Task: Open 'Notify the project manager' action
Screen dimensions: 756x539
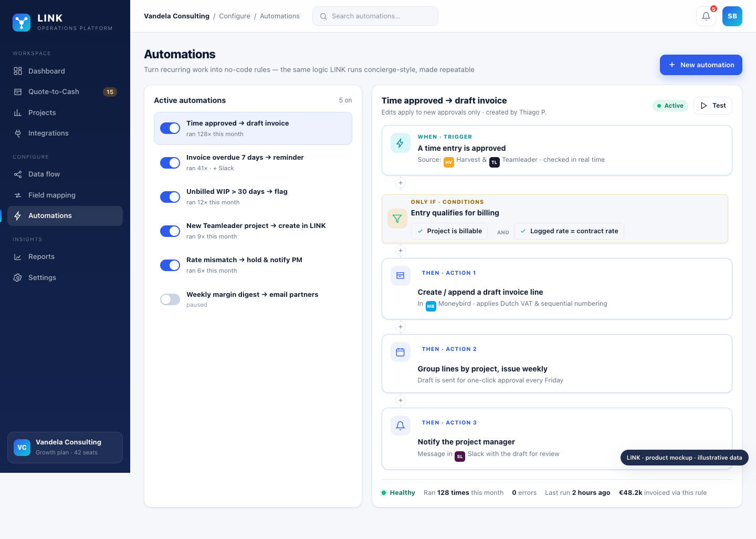Action: click(x=557, y=439)
